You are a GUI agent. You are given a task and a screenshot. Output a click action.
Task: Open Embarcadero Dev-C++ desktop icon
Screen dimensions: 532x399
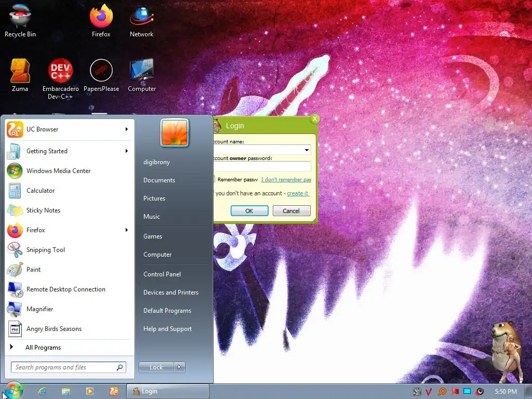point(60,79)
